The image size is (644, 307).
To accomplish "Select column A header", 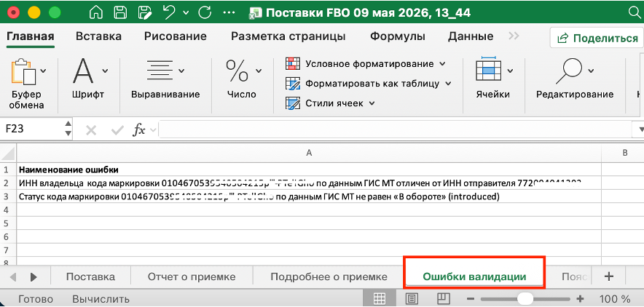I will 309,153.
